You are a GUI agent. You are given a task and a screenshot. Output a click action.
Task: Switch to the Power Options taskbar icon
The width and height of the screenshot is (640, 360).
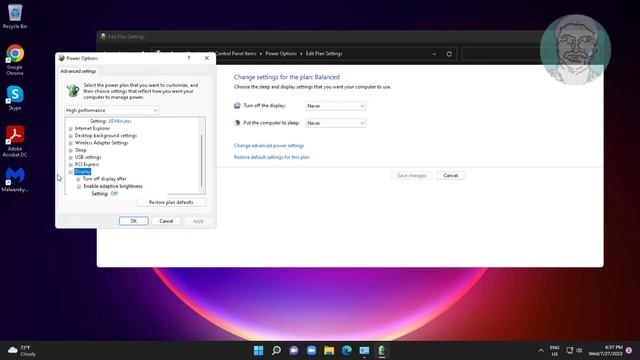pyautogui.click(x=382, y=350)
